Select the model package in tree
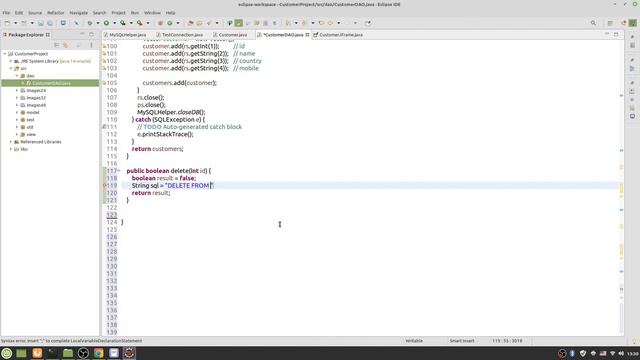 pos(33,113)
